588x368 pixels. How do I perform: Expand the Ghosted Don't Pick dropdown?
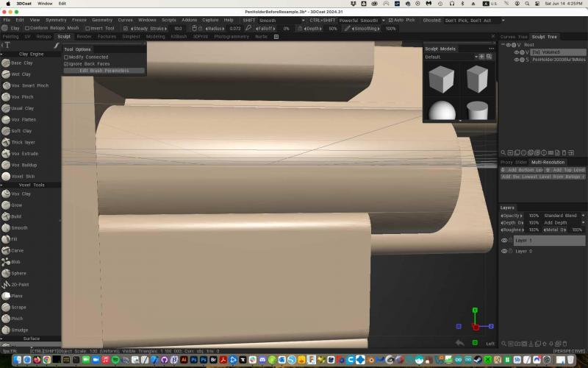[467, 21]
